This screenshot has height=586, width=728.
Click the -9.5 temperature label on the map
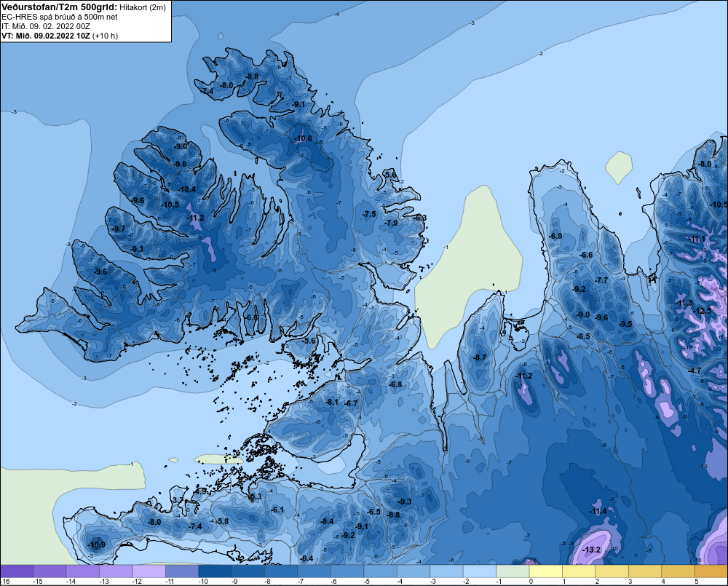[x=625, y=324]
